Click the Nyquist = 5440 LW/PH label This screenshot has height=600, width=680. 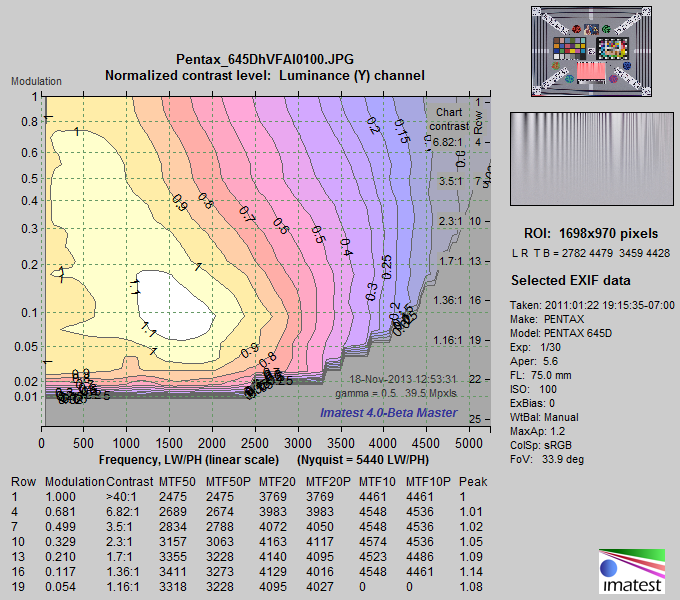point(363,460)
